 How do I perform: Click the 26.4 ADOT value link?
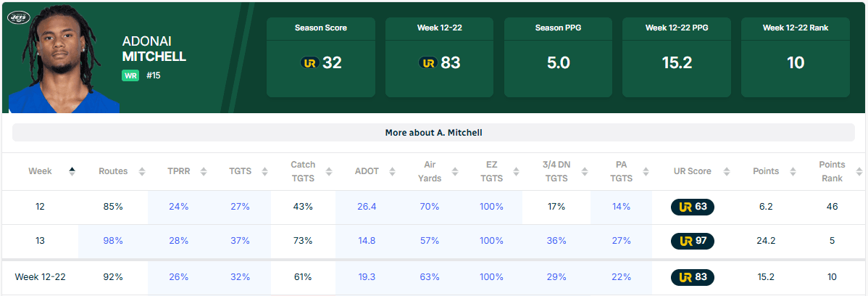[367, 207]
